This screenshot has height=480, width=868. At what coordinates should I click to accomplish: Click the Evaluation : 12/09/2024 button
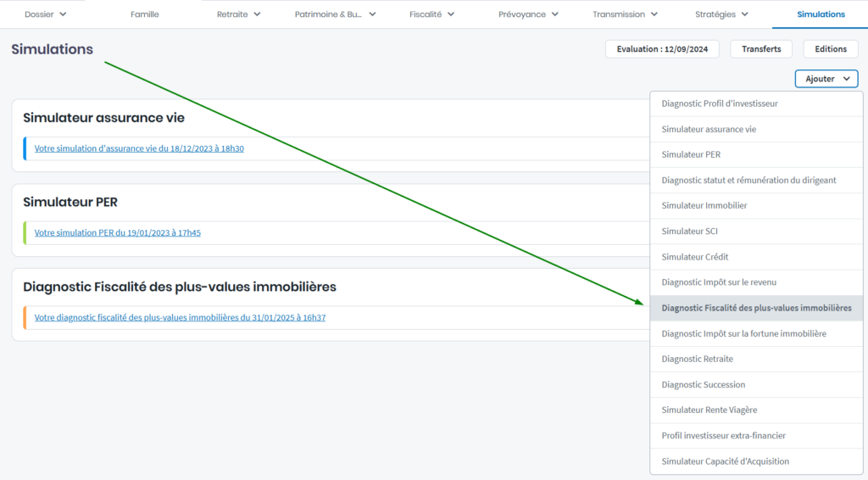click(x=662, y=49)
